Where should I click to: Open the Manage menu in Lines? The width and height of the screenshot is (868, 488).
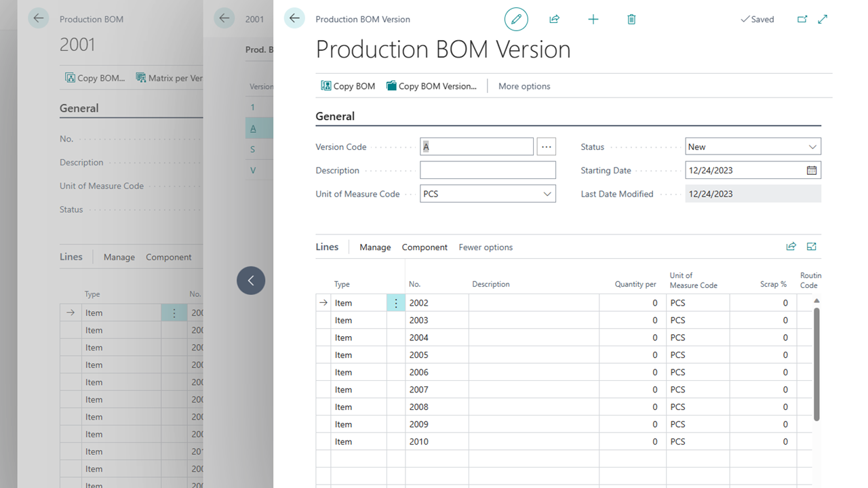[375, 247]
